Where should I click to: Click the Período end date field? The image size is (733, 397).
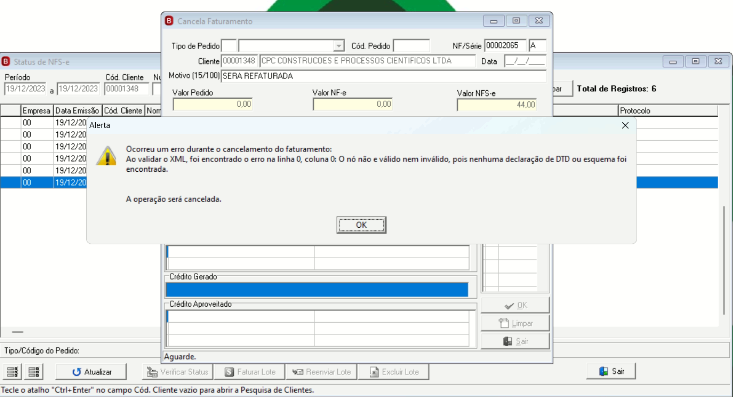pos(78,89)
